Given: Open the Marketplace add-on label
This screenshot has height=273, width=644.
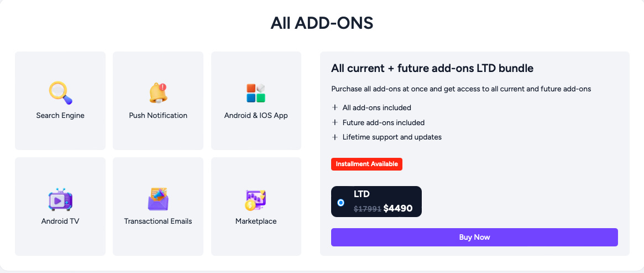Looking at the screenshot, I should point(256,221).
